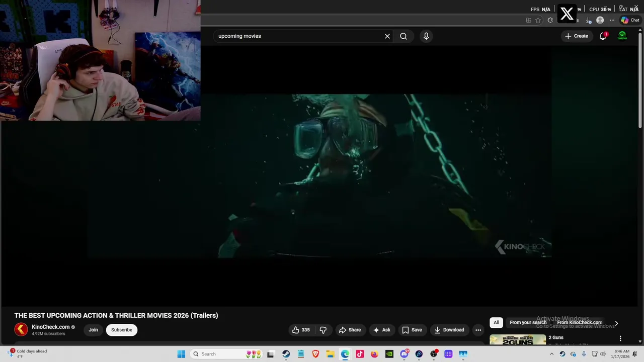The height and width of the screenshot is (362, 644).
Task: Open the clock and date flyout
Action: coord(621,354)
